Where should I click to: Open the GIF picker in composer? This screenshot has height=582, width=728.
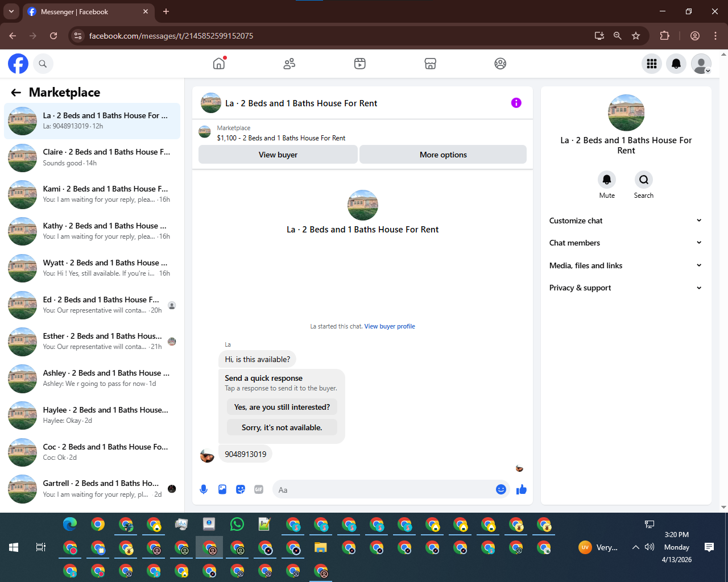[x=259, y=489]
